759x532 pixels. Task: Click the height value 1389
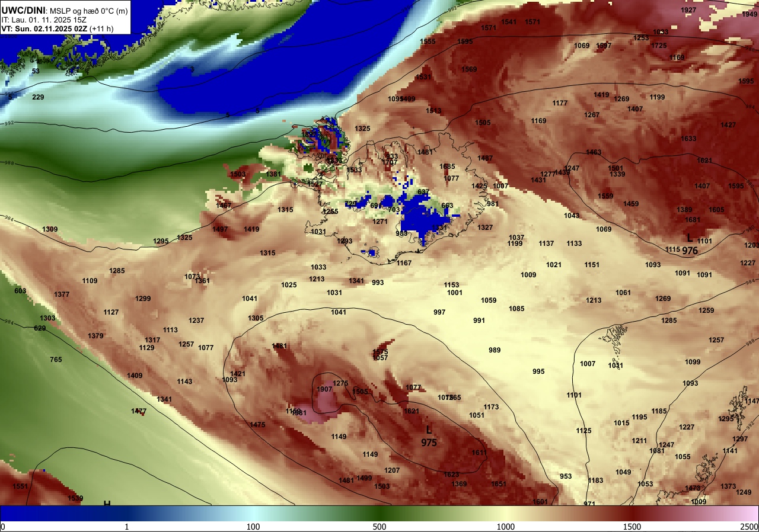[684, 210]
